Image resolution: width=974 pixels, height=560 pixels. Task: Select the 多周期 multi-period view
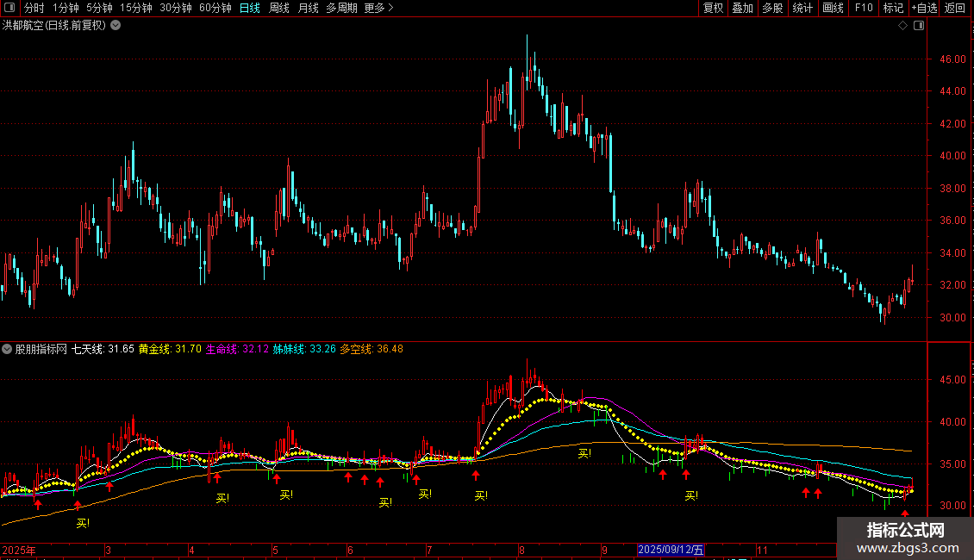[342, 8]
